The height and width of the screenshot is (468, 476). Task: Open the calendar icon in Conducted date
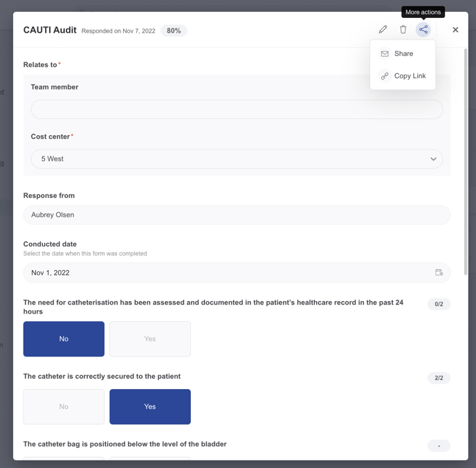tap(439, 272)
